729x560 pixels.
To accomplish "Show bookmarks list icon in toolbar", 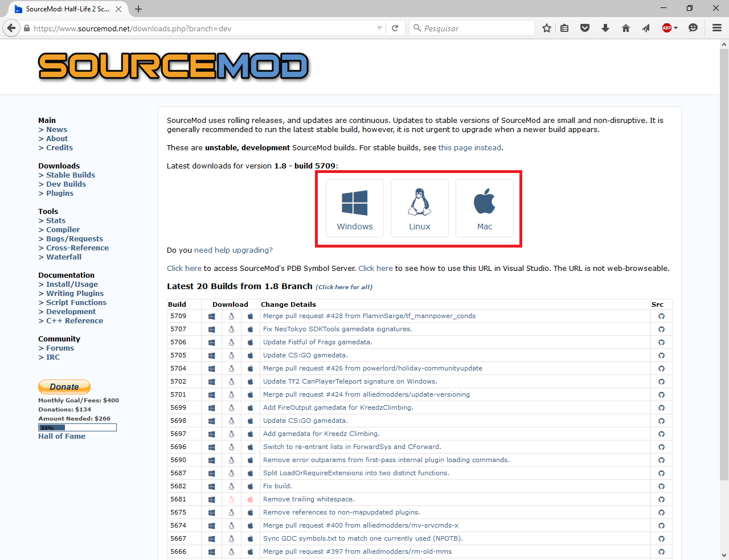I will coord(564,28).
